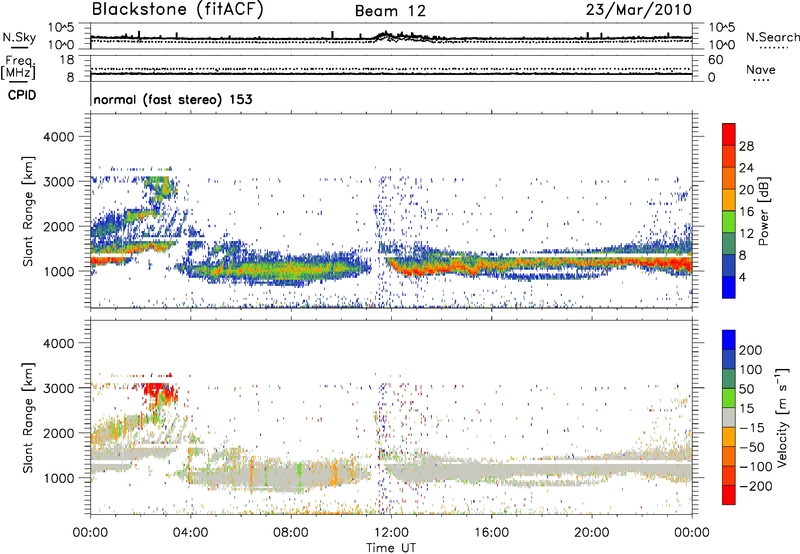Click the '3000' tick on the velocity plot
This screenshot has width=800, height=554.
coord(58,388)
